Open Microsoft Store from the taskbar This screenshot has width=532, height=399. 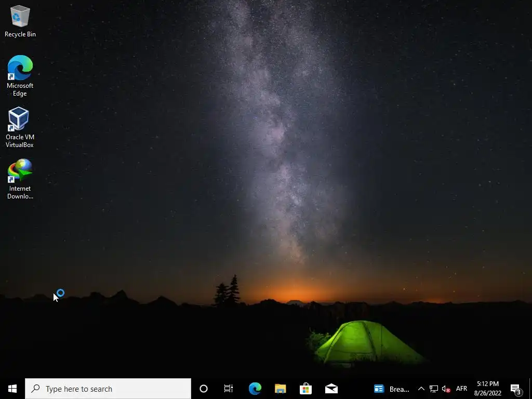click(x=305, y=389)
